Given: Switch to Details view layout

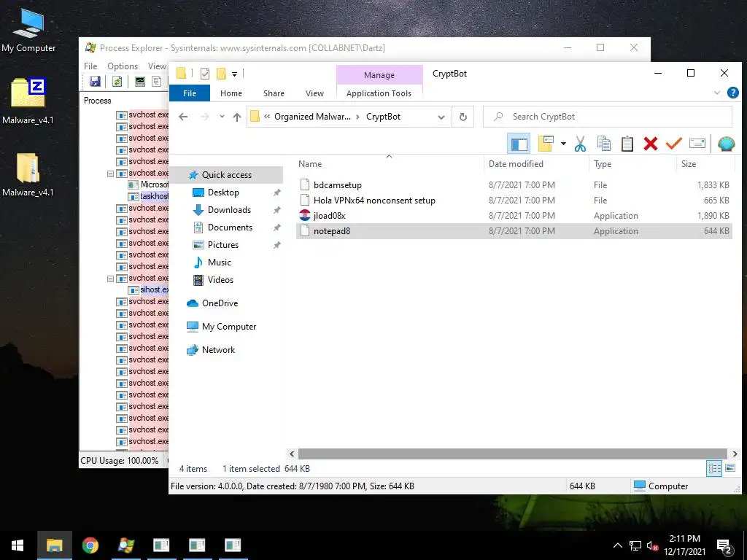Looking at the screenshot, I should click(x=714, y=469).
